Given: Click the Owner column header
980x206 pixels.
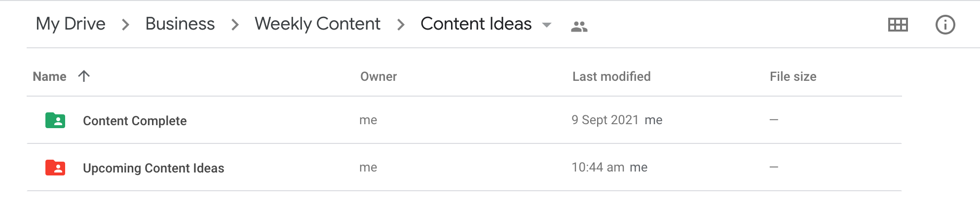Looking at the screenshot, I should (378, 76).
